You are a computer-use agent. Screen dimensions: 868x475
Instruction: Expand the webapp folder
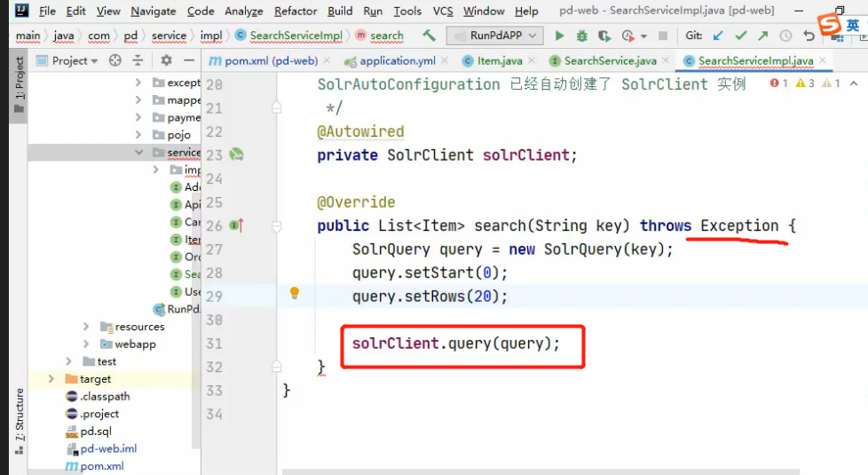[x=86, y=344]
